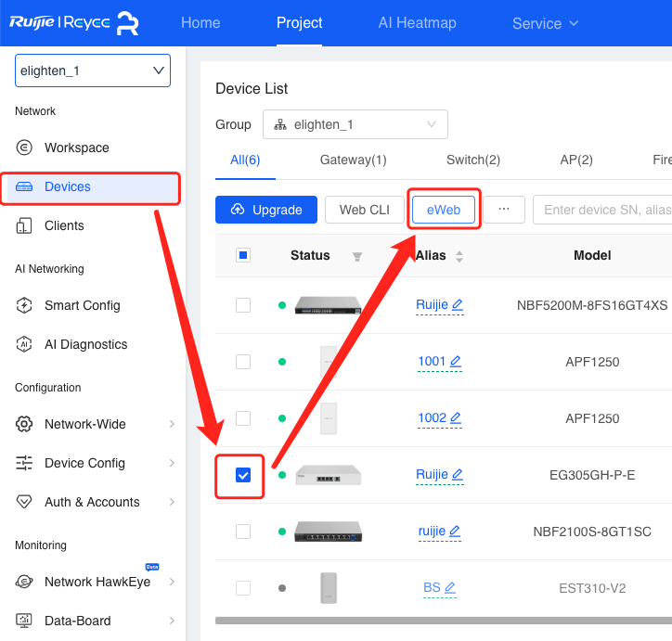Screen dimensions: 672x641
Task: Click the Device Config sliders icon
Action: tap(24, 463)
